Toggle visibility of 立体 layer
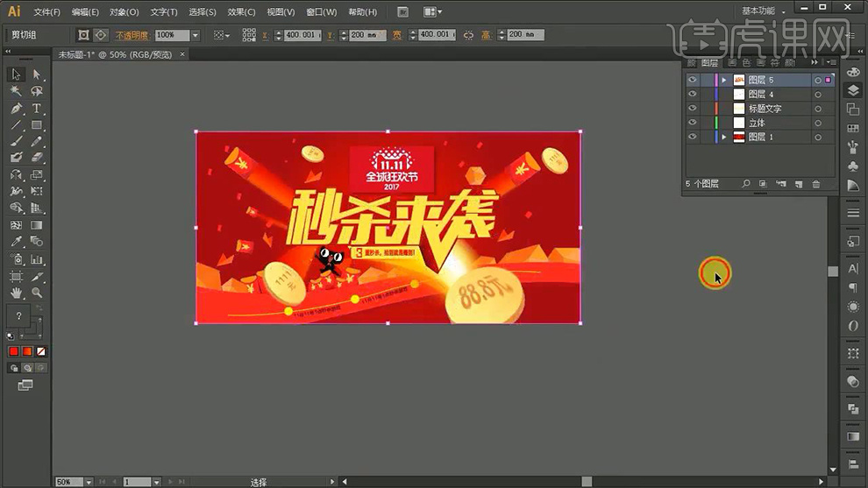The width and height of the screenshot is (868, 488). coord(692,123)
